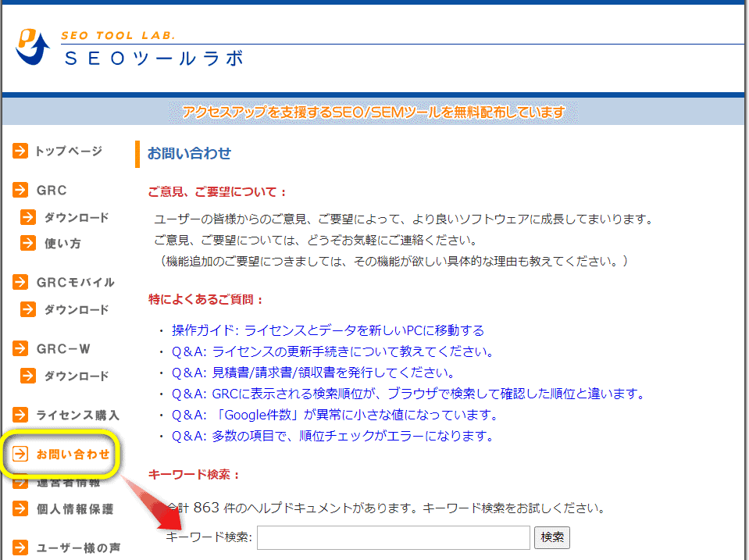Go to the 使い方 sidebar item
This screenshot has height=560, width=749.
pyautogui.click(x=62, y=243)
